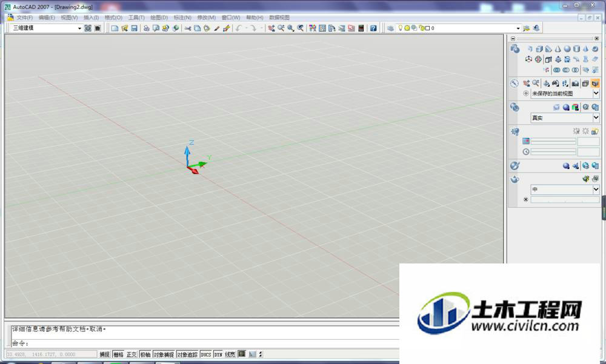Click the Union boolean icon
This screenshot has height=364, width=606.
click(556, 70)
